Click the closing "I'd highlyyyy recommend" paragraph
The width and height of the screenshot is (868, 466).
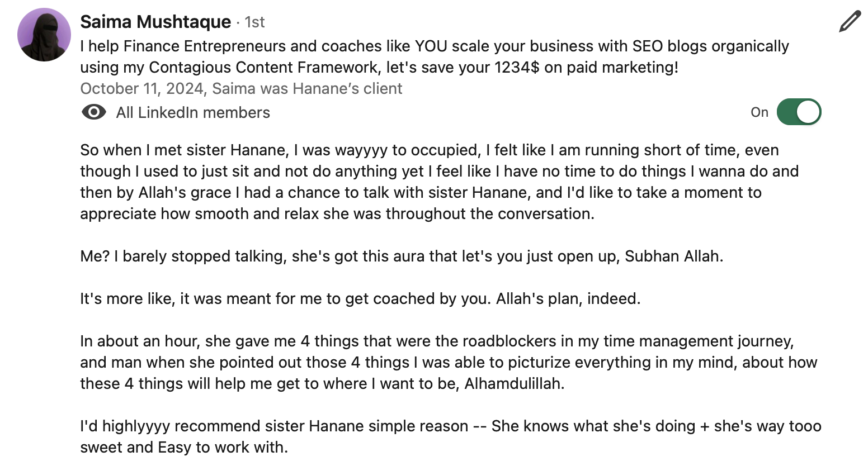[451, 436]
